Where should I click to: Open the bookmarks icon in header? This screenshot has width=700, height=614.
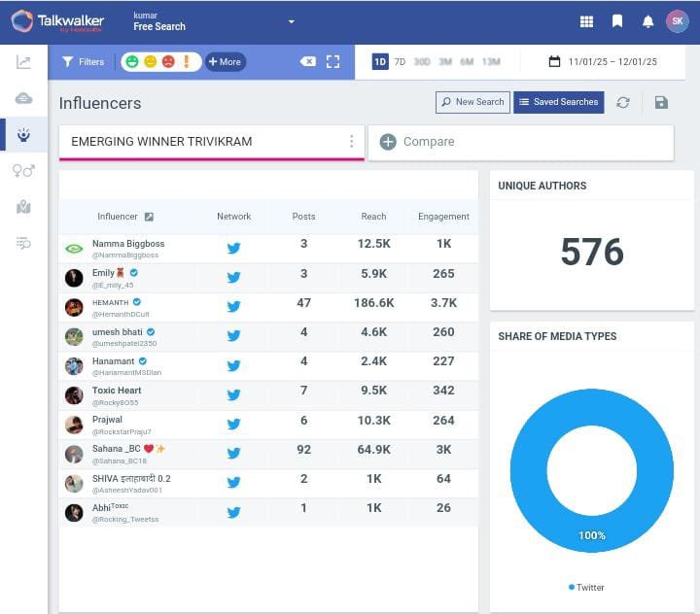point(617,21)
